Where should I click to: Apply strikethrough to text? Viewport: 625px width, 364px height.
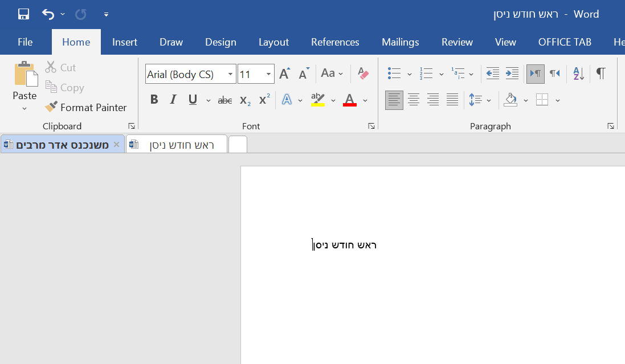225,100
